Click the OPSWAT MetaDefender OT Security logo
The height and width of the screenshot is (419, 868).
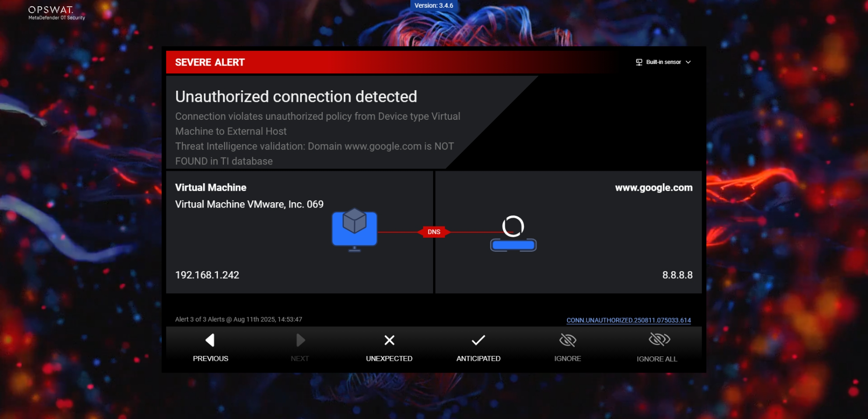(x=56, y=13)
